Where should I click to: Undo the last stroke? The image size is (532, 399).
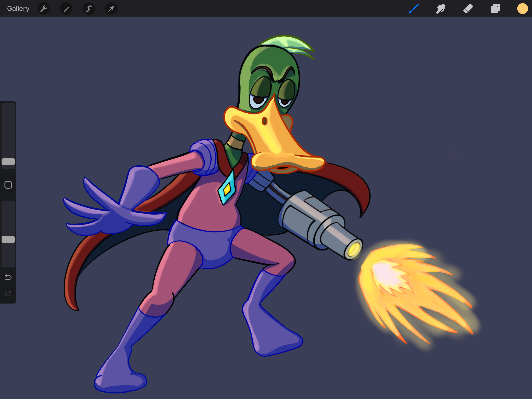8,277
